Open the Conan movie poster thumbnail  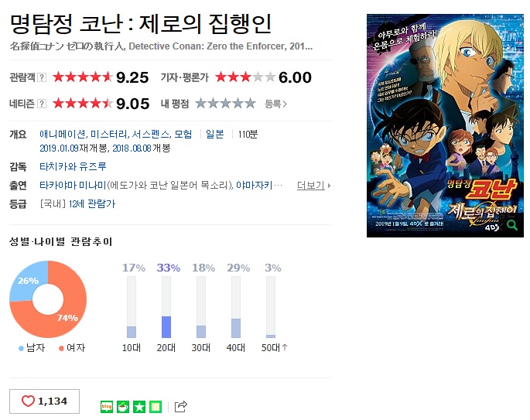tap(445, 125)
